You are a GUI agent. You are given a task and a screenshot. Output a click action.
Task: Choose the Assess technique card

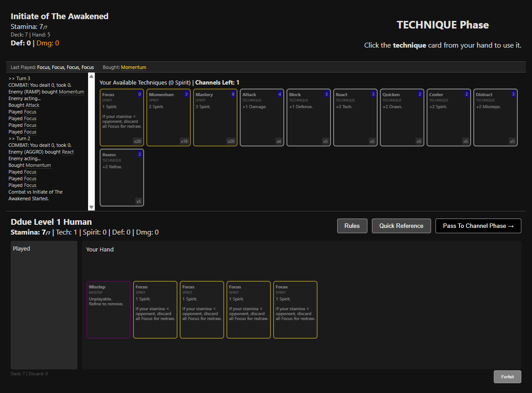tap(122, 178)
